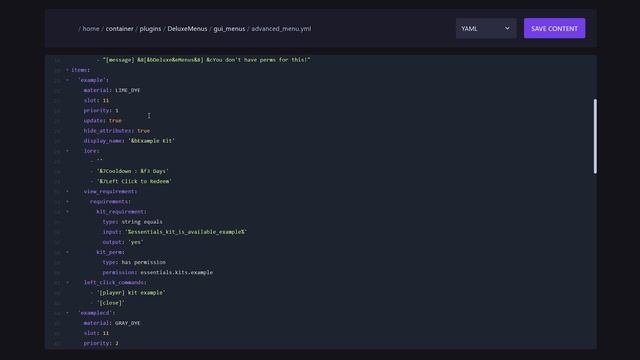Collapse the kit_perm: block

point(67,252)
